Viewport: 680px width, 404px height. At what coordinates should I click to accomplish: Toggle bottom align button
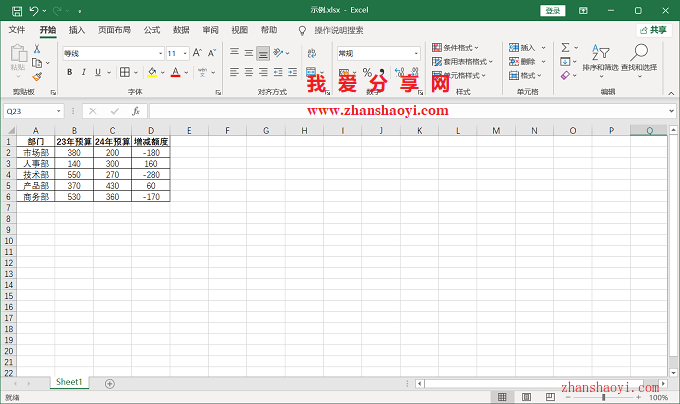pos(263,53)
